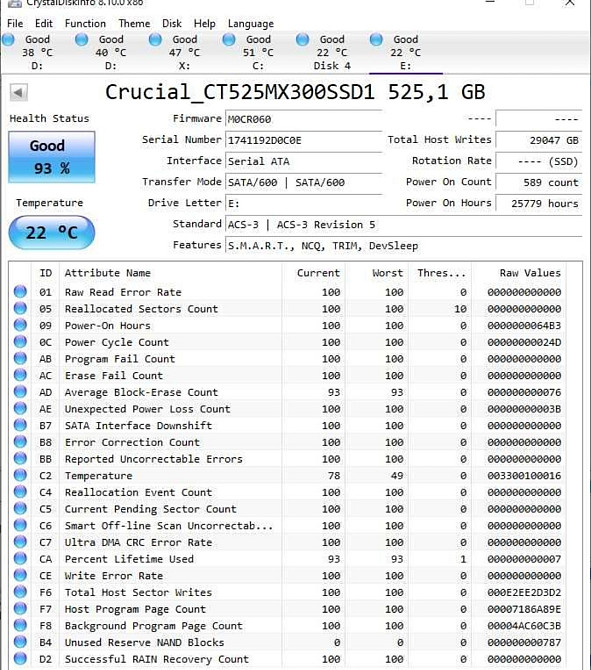
Task: Select the E: disk tab
Action: [x=405, y=52]
